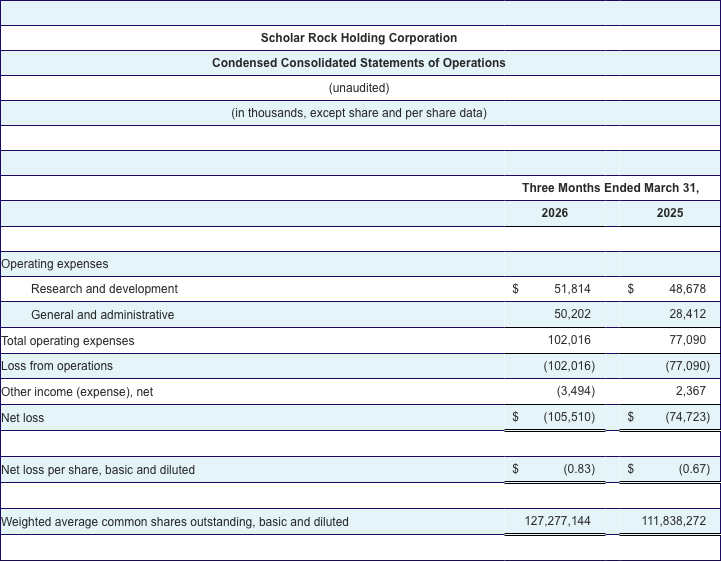Select weighted shares value 127,277,144
The width and height of the screenshot is (721, 562).
(558, 521)
